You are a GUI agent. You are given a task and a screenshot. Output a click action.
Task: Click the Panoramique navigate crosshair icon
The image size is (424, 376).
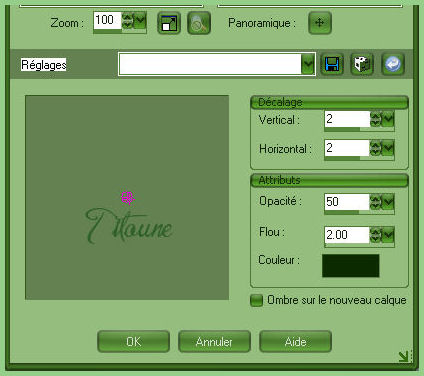click(x=320, y=23)
